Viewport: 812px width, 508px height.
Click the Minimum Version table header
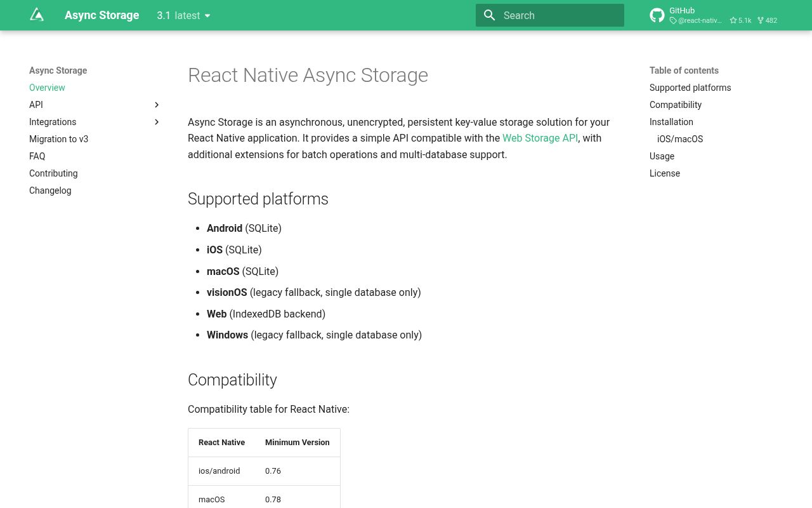pos(298,443)
